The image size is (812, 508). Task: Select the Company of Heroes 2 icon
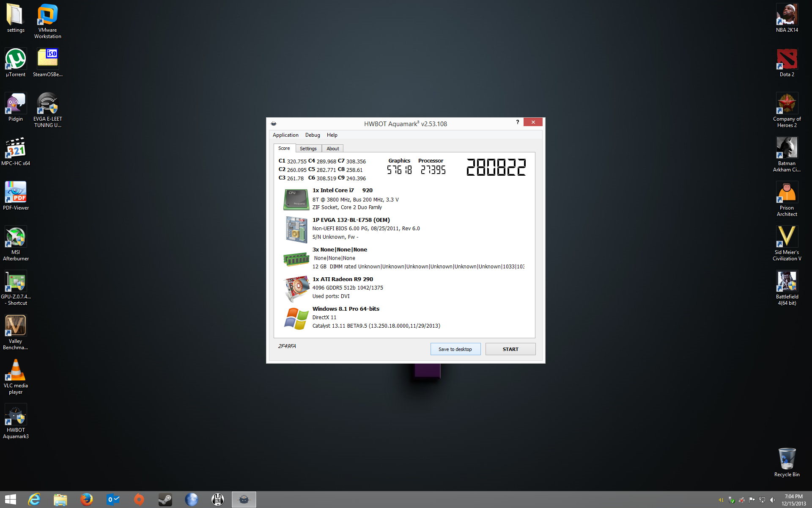[787, 110]
